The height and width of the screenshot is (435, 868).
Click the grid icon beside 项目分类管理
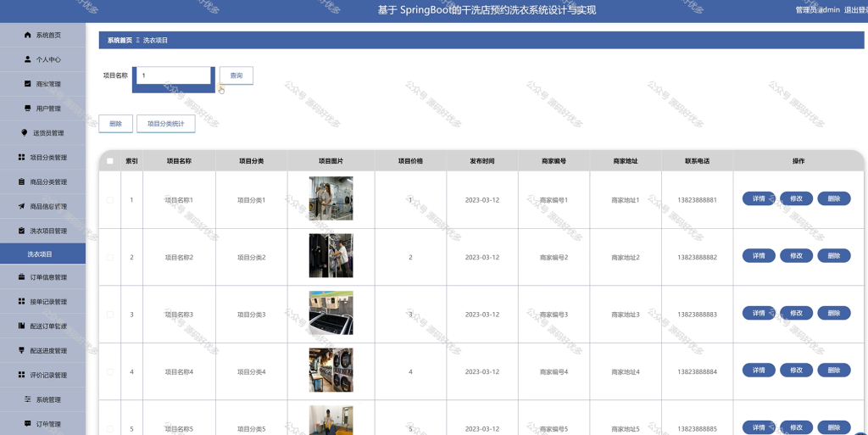tap(21, 157)
